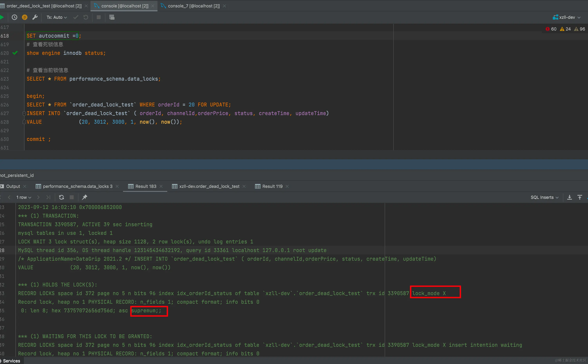Click the results stop square icon
Image resolution: width=588 pixels, height=364 pixels.
click(71, 197)
